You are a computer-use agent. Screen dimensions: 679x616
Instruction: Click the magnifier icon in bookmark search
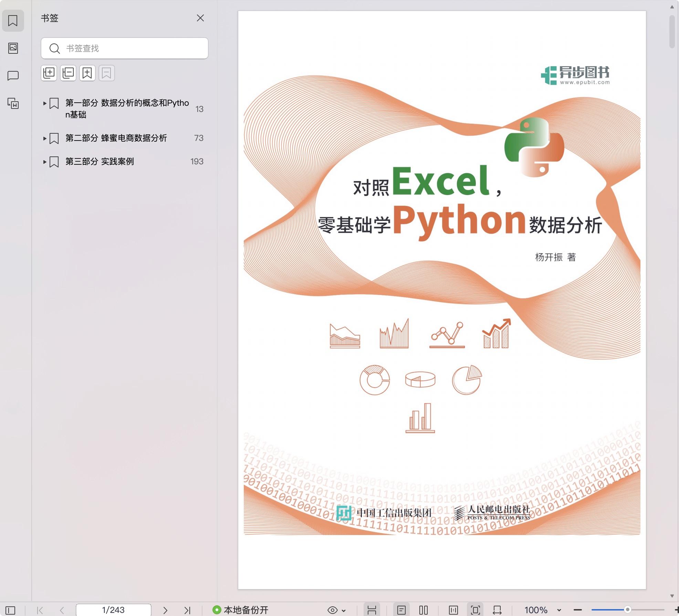tap(54, 48)
